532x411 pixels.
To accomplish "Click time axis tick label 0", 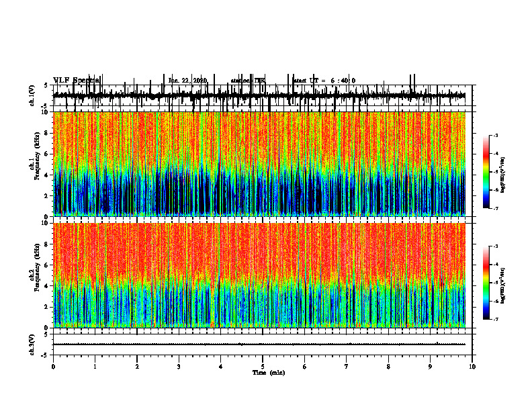I will 53,367.
